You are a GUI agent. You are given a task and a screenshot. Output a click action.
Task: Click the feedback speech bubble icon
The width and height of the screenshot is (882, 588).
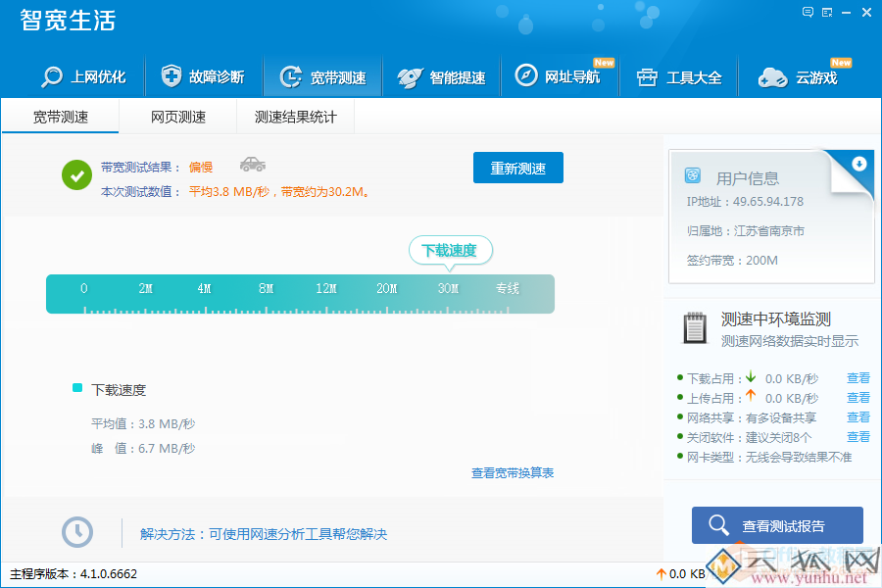click(808, 13)
